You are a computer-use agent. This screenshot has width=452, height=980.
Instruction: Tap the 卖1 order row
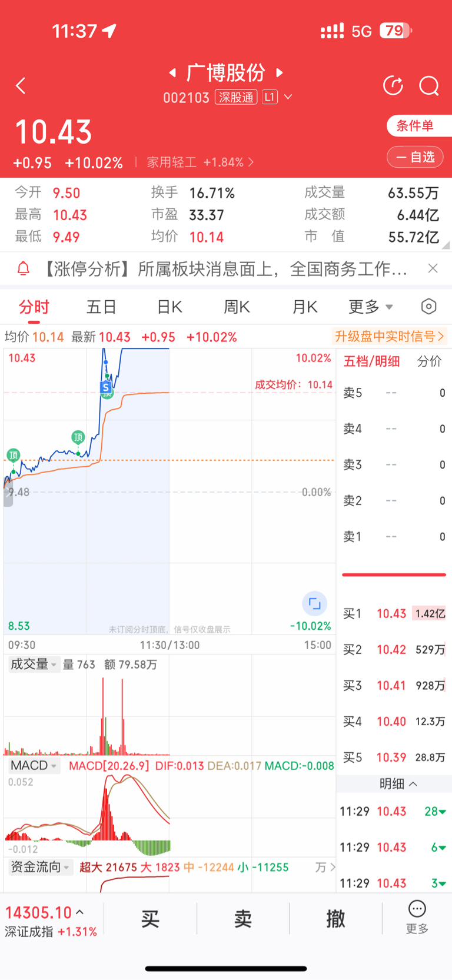pyautogui.click(x=394, y=537)
